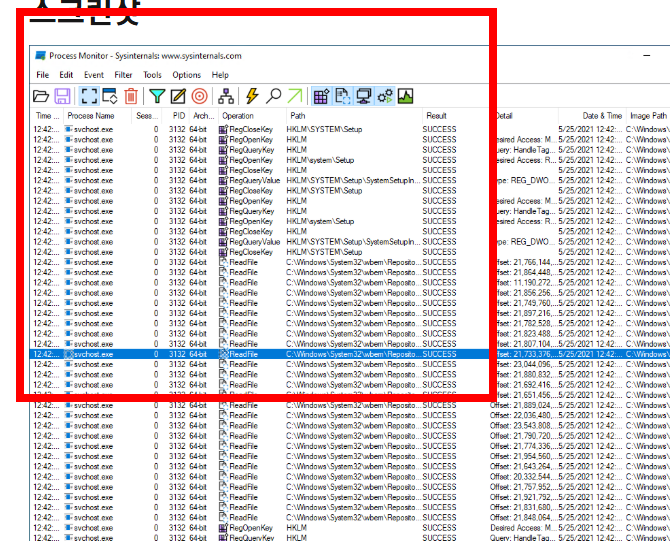
Task: Toggle Show File System Activity icon
Action: [x=342, y=96]
